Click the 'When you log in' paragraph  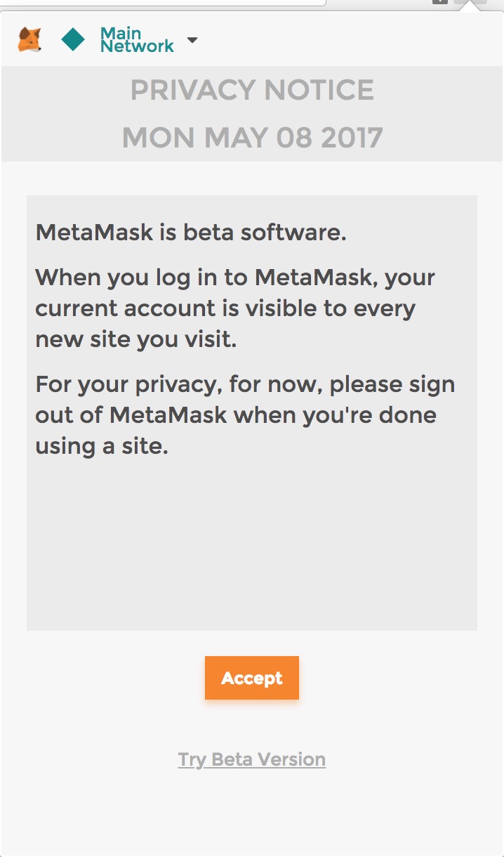(x=235, y=308)
